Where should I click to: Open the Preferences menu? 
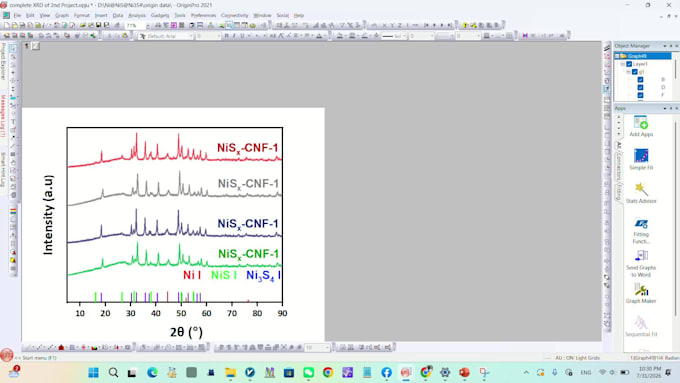click(203, 15)
